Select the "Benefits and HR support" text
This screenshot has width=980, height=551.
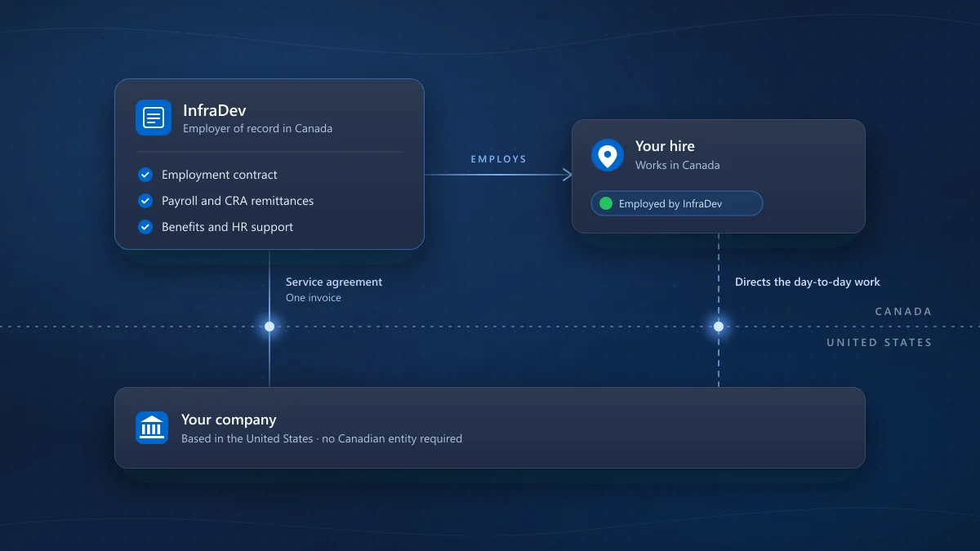pos(227,227)
